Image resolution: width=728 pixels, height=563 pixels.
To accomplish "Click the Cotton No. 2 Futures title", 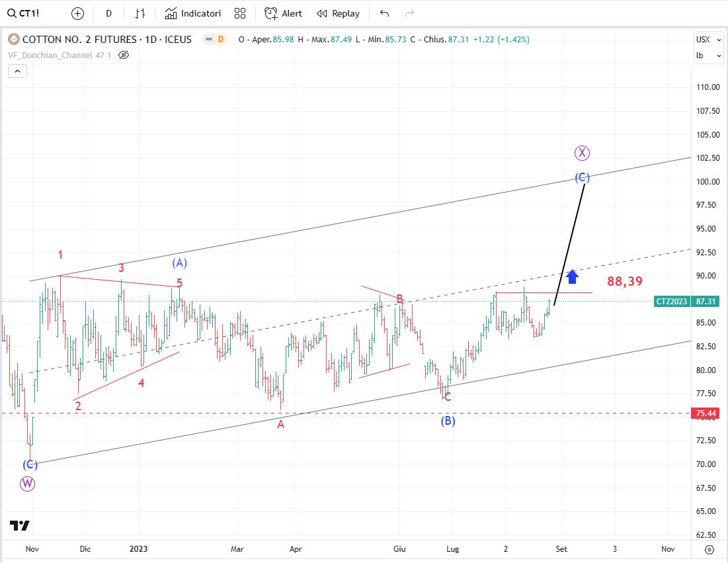I will click(x=106, y=40).
